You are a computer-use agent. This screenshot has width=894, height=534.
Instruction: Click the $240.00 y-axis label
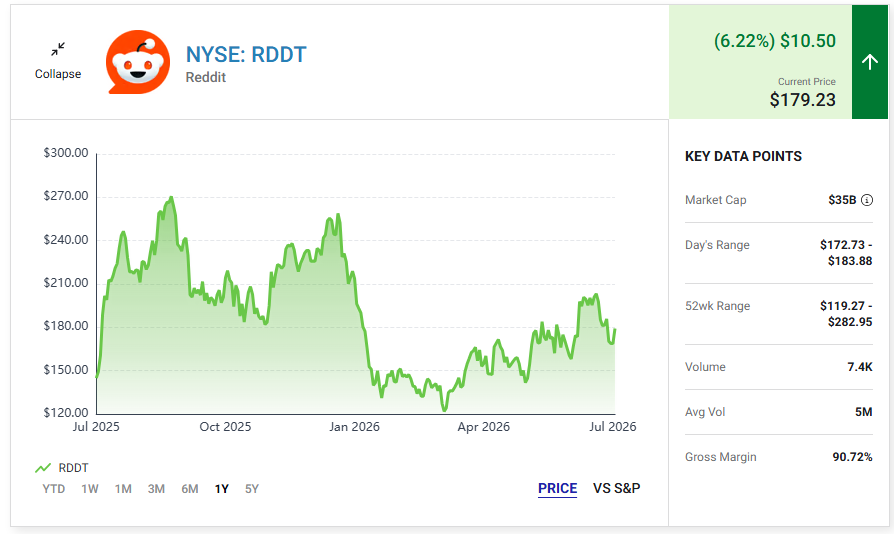coord(66,240)
